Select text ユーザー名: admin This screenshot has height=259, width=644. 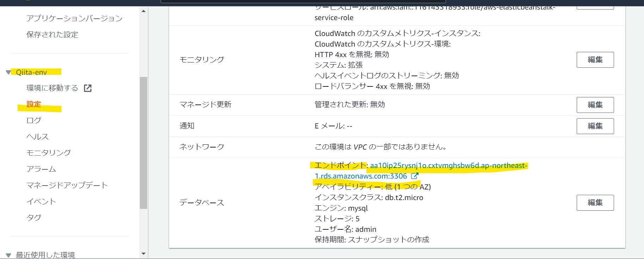[345, 229]
